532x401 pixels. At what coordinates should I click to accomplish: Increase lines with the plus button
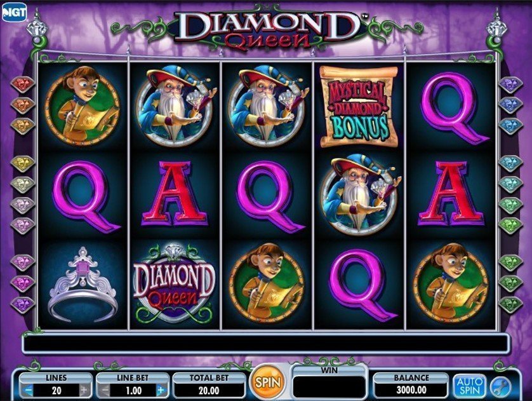point(84,390)
